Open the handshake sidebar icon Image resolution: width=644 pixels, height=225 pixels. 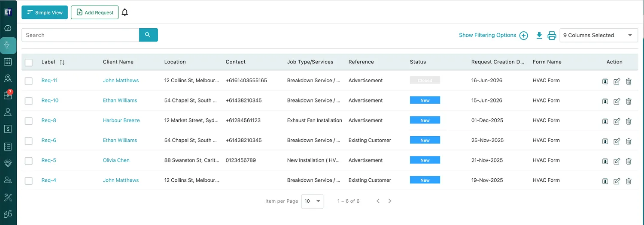point(8,163)
